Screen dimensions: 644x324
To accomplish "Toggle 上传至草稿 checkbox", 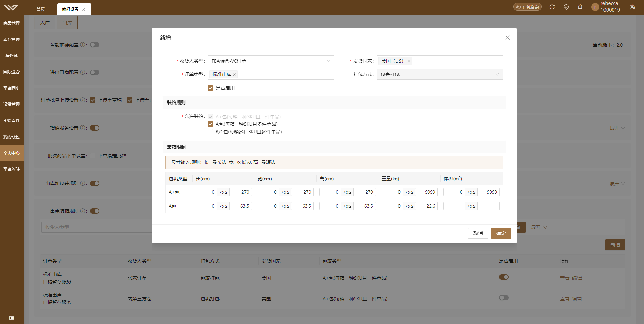I will (x=93, y=100).
